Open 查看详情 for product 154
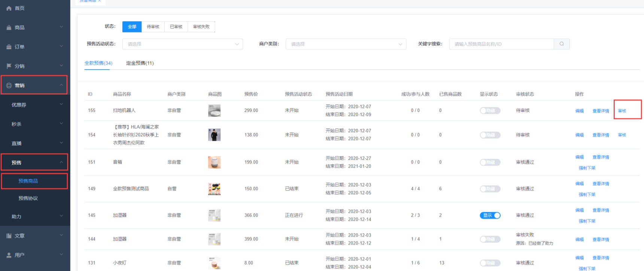 [x=601, y=135]
